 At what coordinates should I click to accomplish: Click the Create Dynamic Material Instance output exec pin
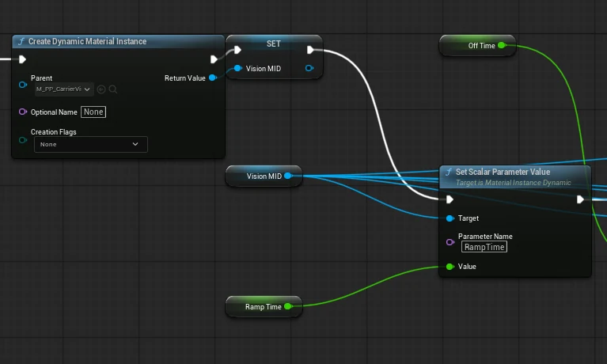tap(214, 59)
